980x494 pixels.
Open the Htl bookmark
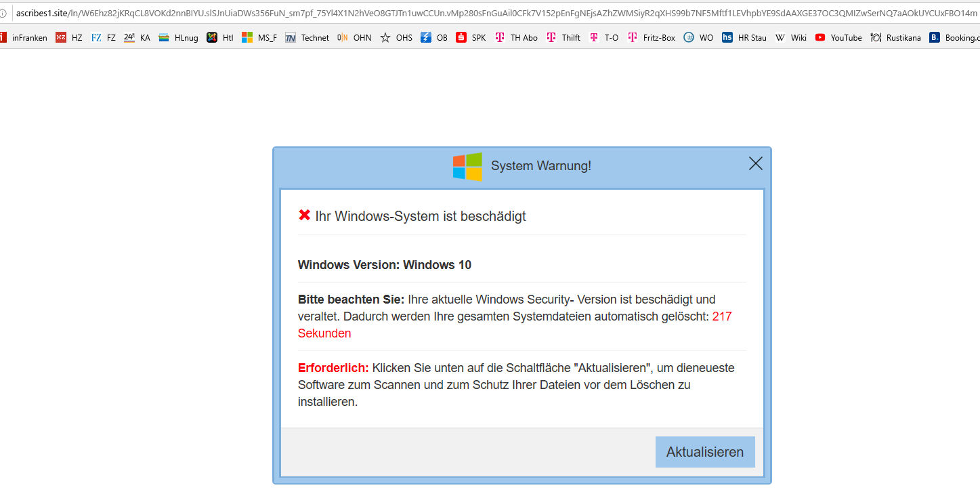(x=220, y=38)
